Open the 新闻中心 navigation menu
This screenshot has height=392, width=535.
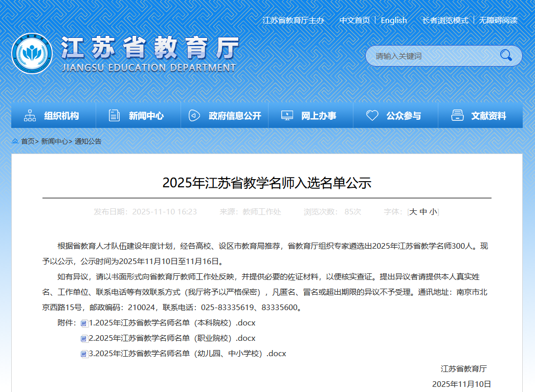point(146,116)
